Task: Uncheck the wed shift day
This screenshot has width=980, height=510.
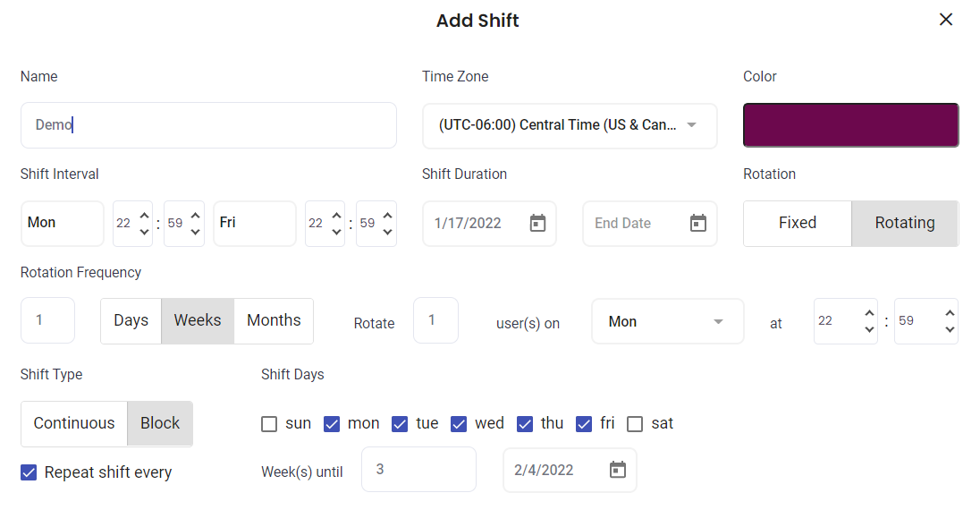Action: (x=459, y=423)
